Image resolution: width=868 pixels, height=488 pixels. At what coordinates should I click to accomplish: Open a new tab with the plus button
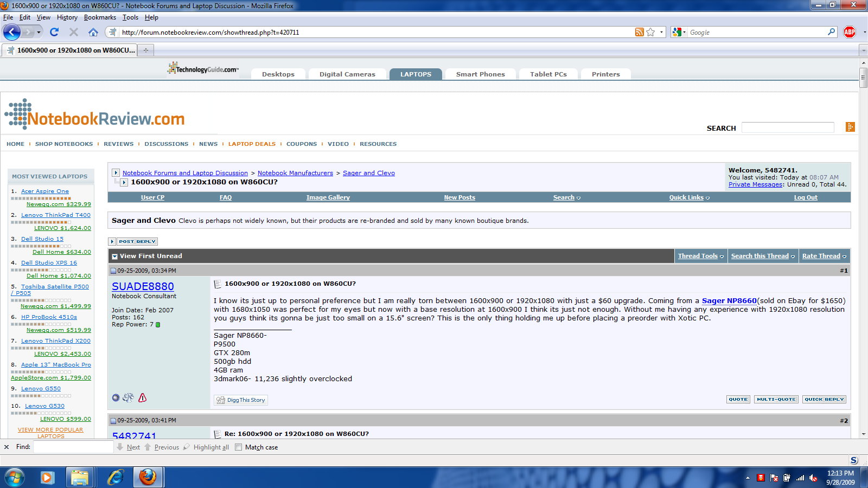pyautogui.click(x=145, y=50)
